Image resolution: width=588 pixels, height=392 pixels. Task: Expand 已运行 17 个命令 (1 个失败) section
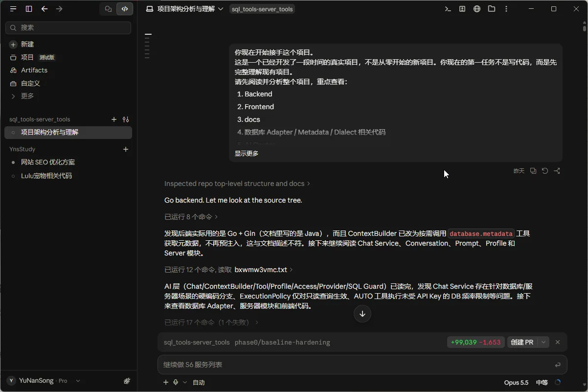pos(212,323)
